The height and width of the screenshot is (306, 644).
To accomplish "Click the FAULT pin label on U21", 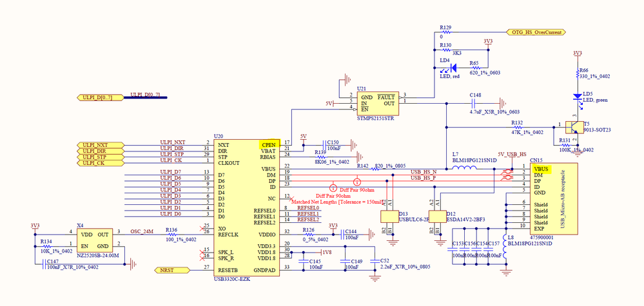I will [x=386, y=98].
